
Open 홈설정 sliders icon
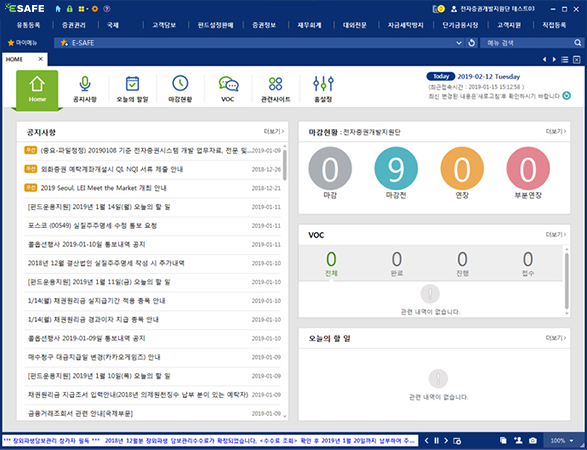coord(323,84)
